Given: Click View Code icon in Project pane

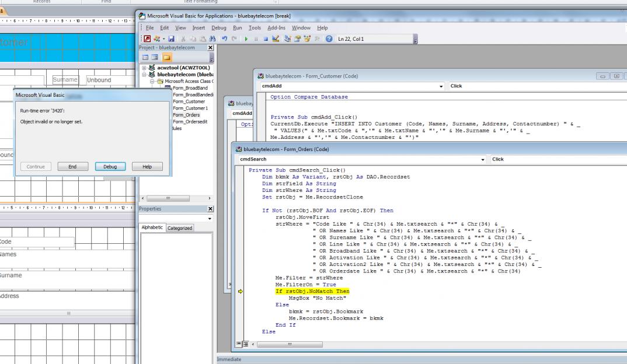Looking at the screenshot, I should pyautogui.click(x=145, y=58).
